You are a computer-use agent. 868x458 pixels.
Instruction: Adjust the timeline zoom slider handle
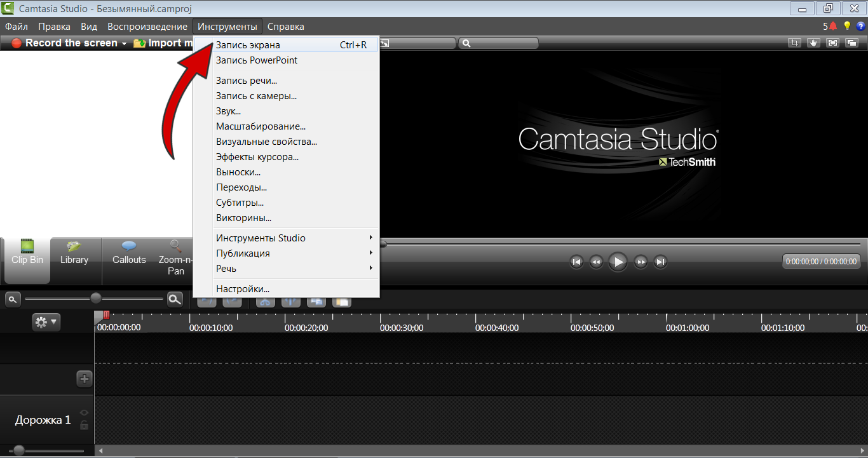96,298
